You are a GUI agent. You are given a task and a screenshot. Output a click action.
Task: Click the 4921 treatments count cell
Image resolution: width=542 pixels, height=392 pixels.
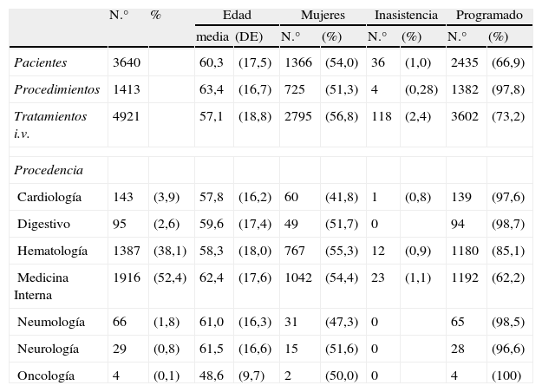125,116
